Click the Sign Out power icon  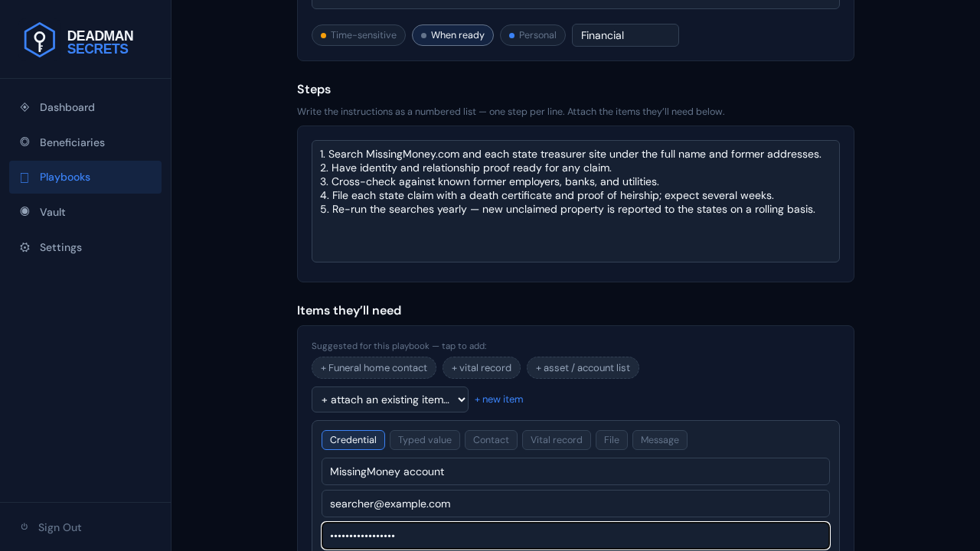24,527
